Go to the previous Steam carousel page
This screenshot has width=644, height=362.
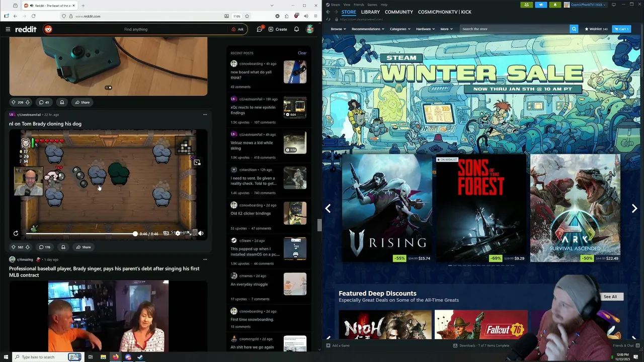pos(328,208)
